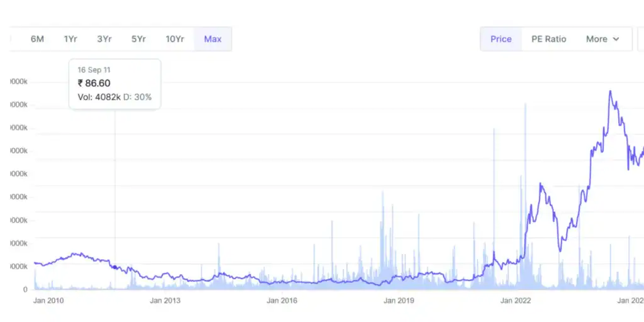Select Jan 2022 on the time axis
This screenshot has width=644, height=322.
516,301
